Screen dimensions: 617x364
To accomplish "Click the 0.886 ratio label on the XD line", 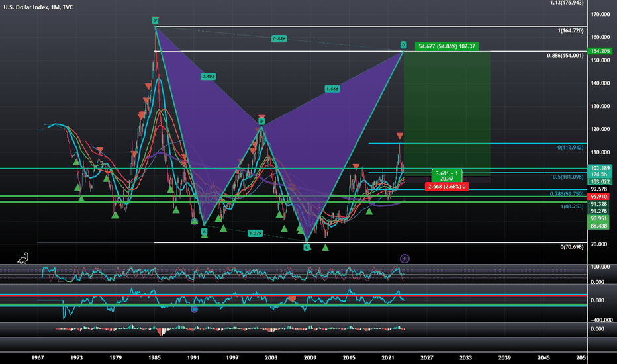I will click(279, 38).
